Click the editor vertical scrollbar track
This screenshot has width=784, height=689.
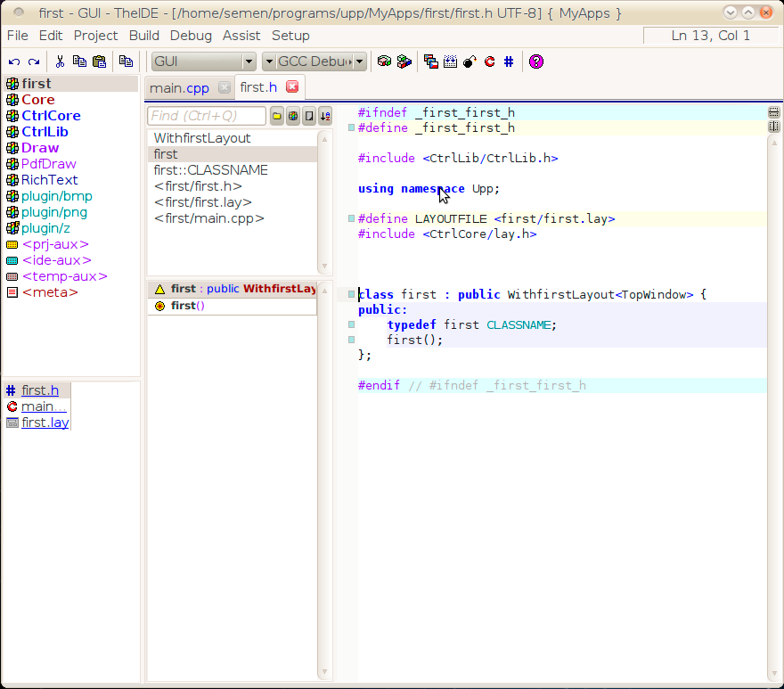(773, 401)
